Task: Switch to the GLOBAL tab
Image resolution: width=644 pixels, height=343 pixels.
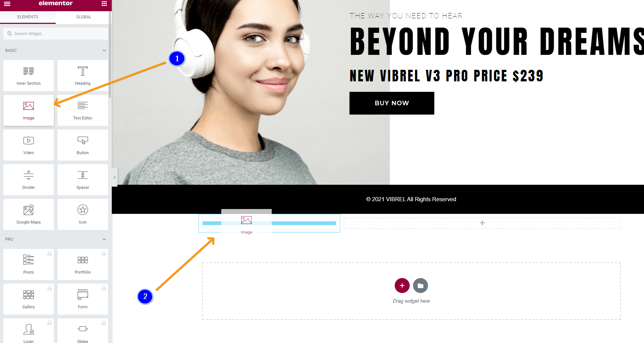Action: pos(84,17)
